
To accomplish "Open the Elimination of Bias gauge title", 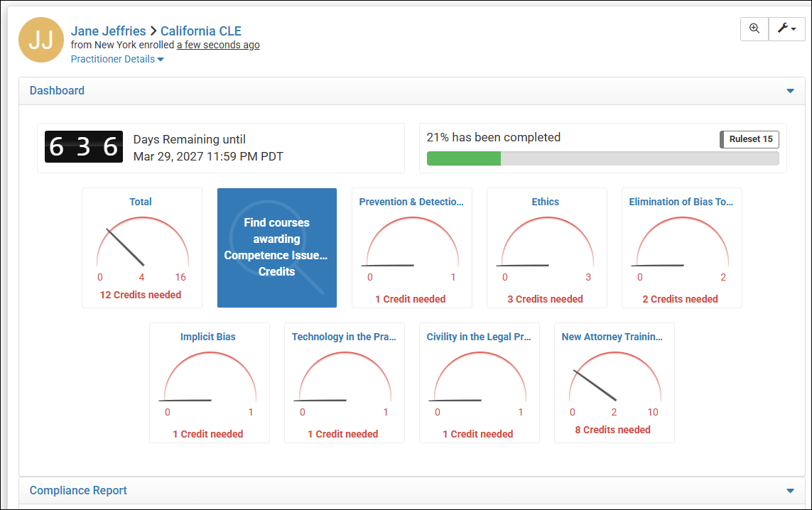I will (x=681, y=202).
